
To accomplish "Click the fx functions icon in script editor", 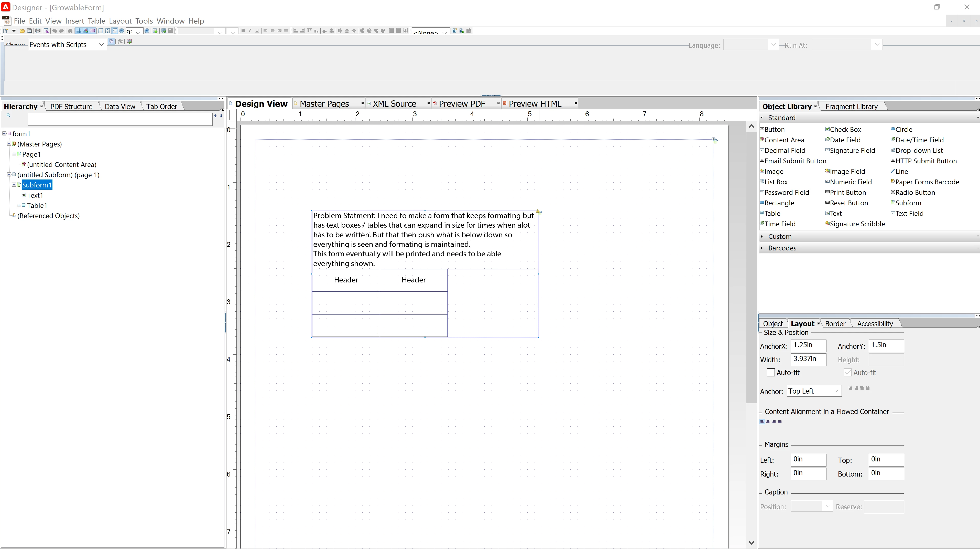I will click(x=120, y=41).
